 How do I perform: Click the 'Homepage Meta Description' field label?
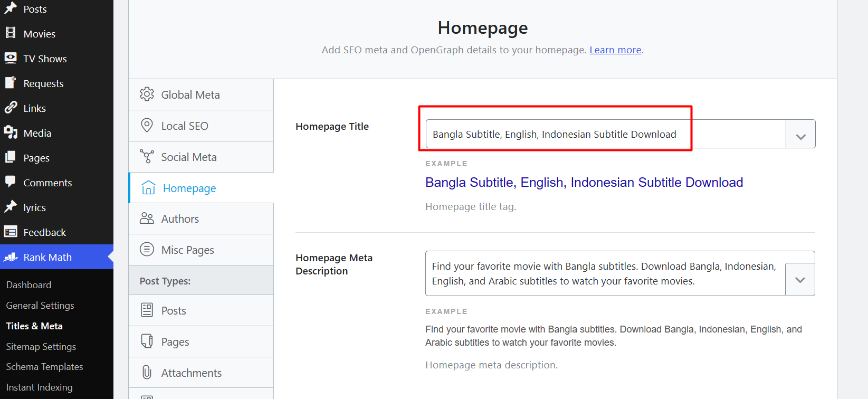point(334,264)
